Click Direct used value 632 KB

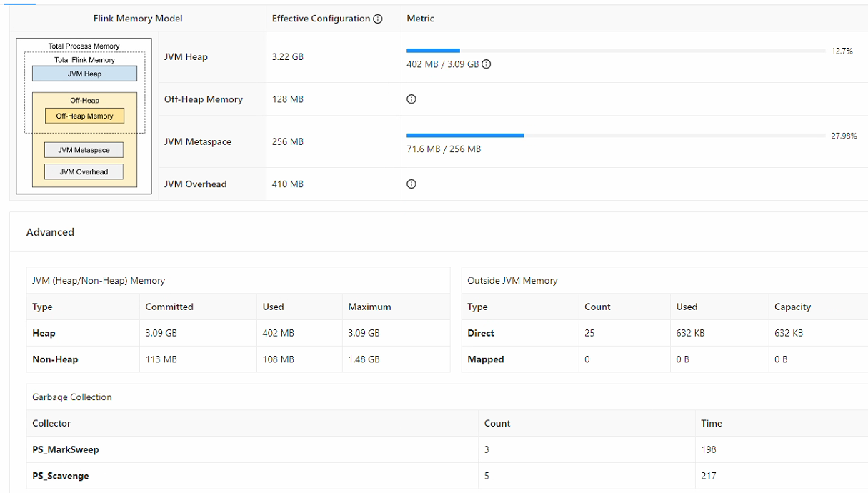(690, 333)
